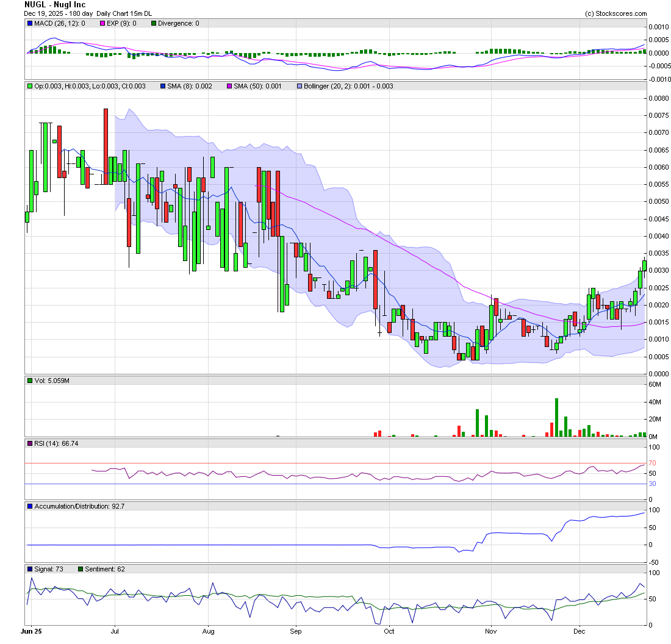Click the green Divergence legend swatch

[154, 24]
